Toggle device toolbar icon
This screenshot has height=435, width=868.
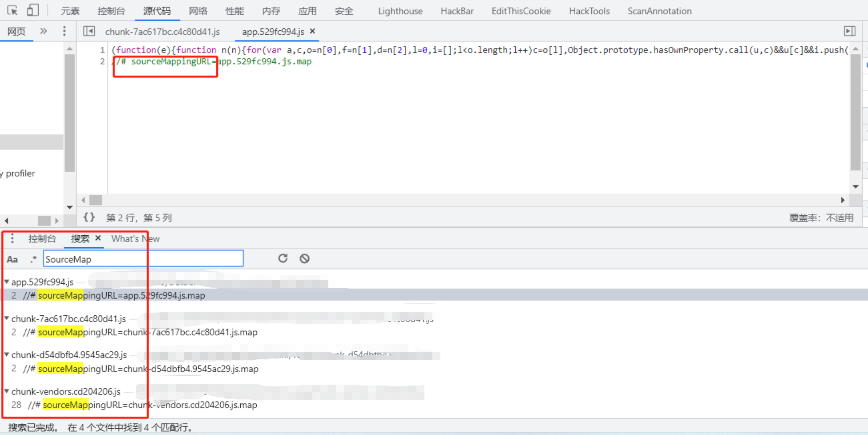(32, 10)
